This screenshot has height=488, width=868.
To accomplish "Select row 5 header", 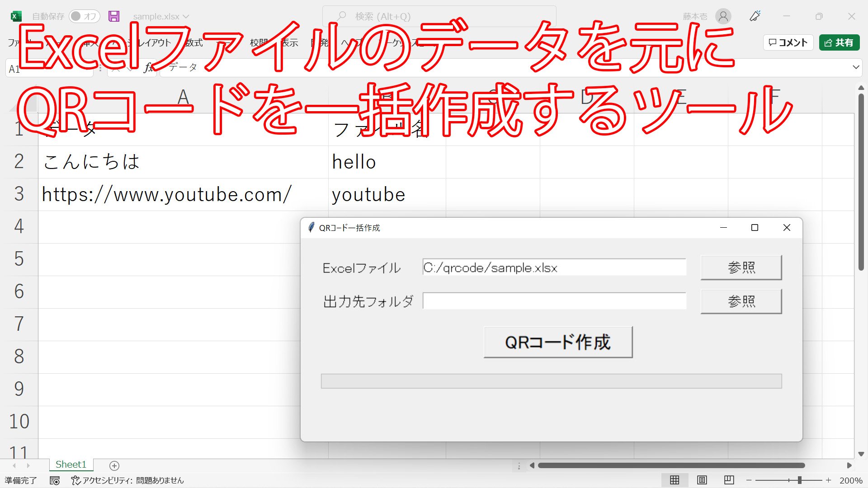I will point(19,259).
